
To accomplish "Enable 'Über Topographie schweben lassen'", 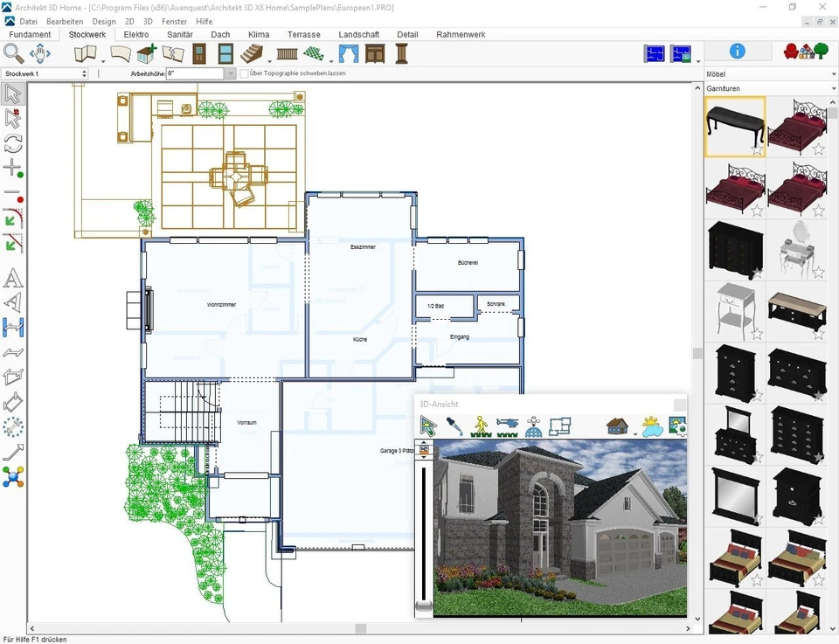I will tap(243, 73).
